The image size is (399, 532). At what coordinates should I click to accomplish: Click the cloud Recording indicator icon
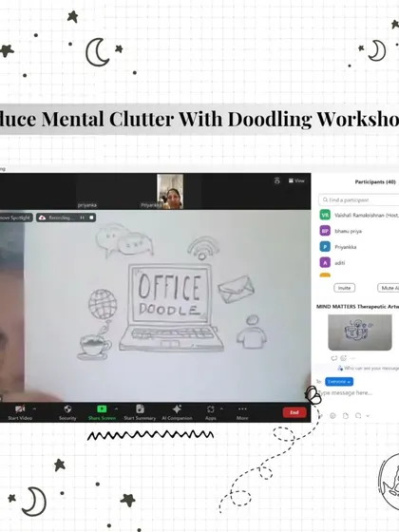point(43,218)
